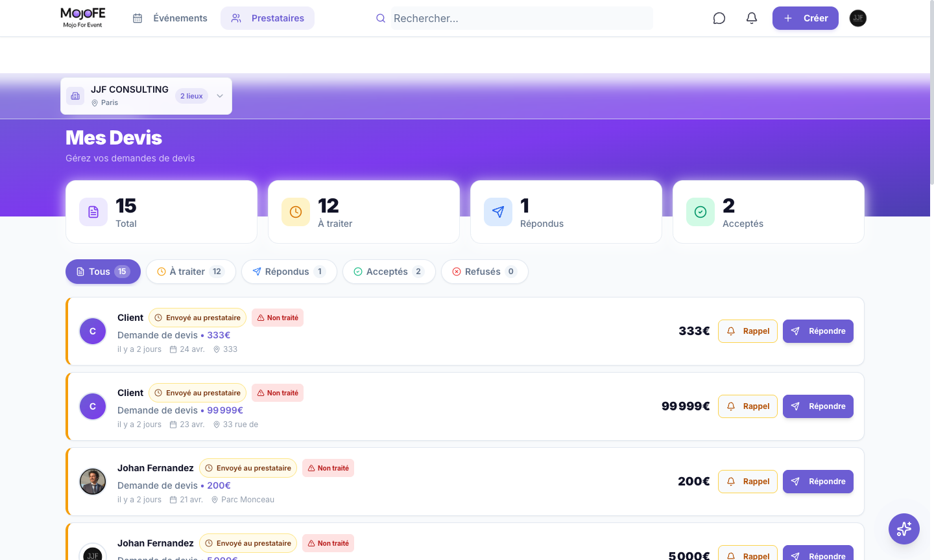
Task: Select the Refusés 0 filter tab
Action: (x=485, y=272)
